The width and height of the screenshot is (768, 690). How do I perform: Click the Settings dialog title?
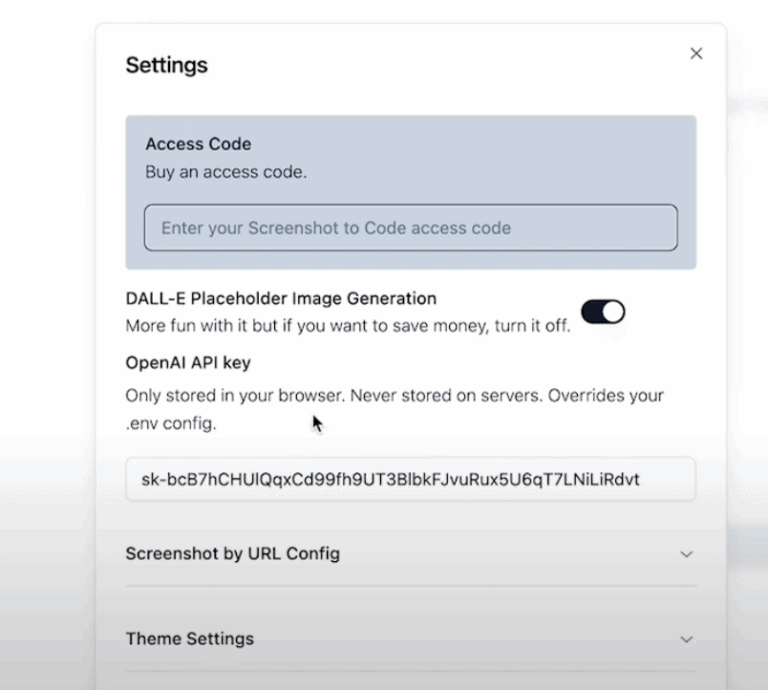coord(166,66)
